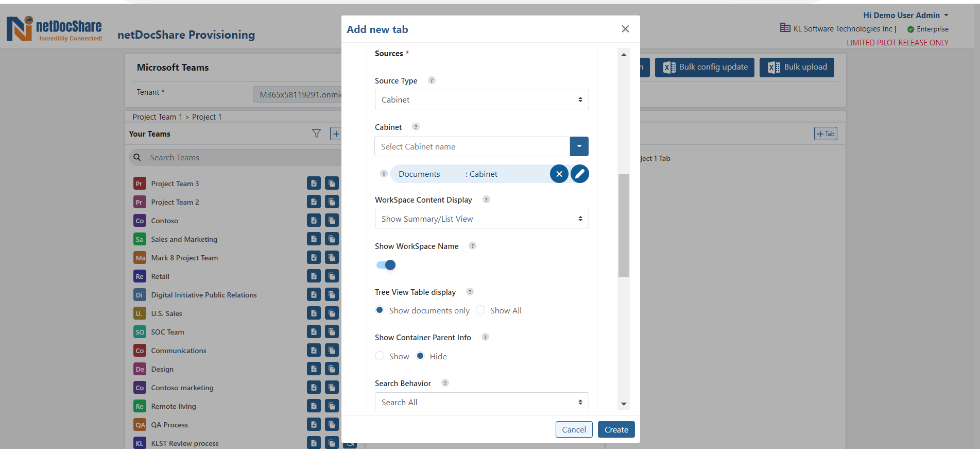Click info icon beside Documents cabinet
This screenshot has width=980, height=449.
point(384,174)
